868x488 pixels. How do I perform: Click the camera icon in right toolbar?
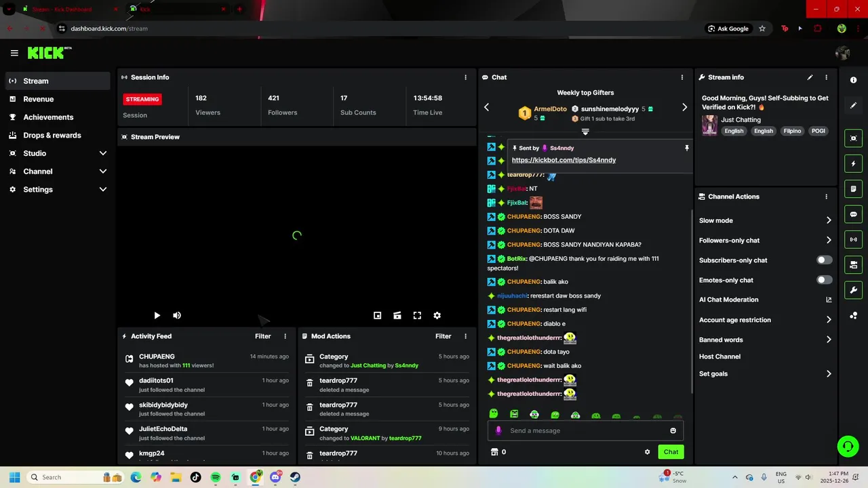pos(853,264)
